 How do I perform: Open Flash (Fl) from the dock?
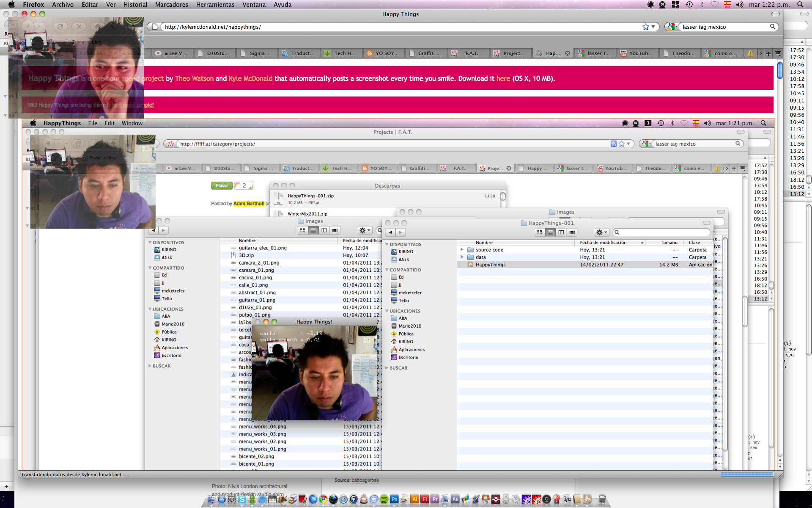pos(425,500)
